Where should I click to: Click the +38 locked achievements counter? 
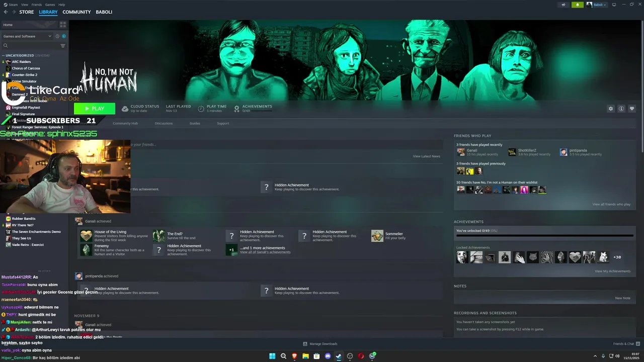tap(617, 257)
